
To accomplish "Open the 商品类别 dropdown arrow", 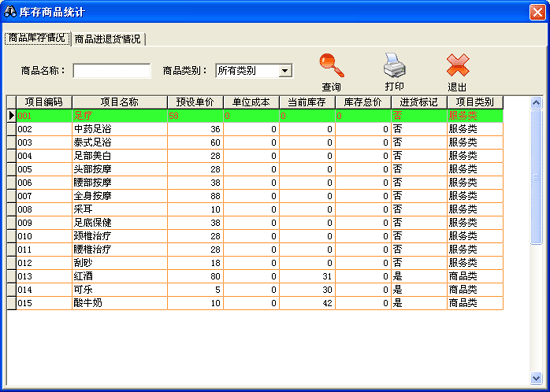I will 285,71.
